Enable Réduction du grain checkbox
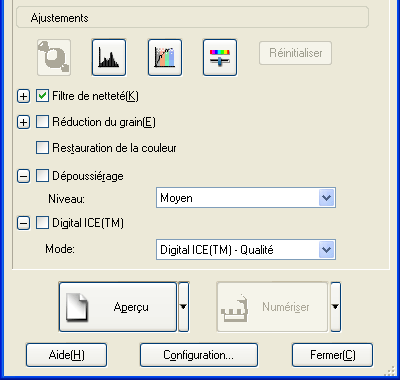 pos(42,122)
